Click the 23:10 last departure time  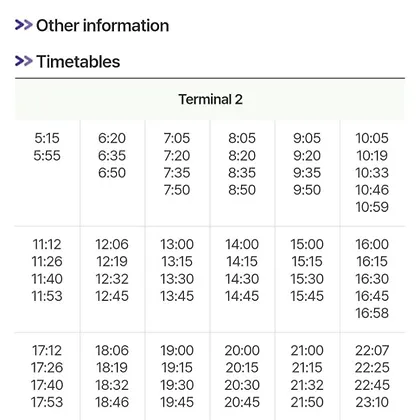(372, 403)
